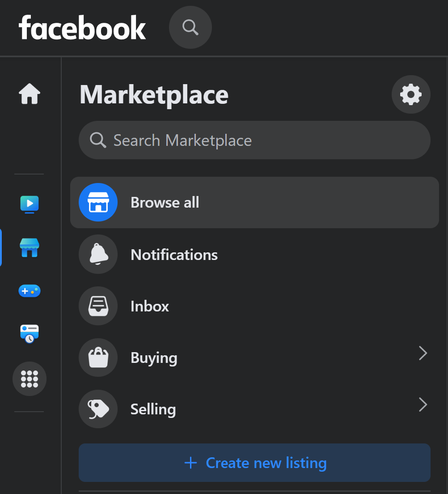This screenshot has width=448, height=494.
Task: Select the Marketplace storefront sidebar icon
Action: pos(30,247)
